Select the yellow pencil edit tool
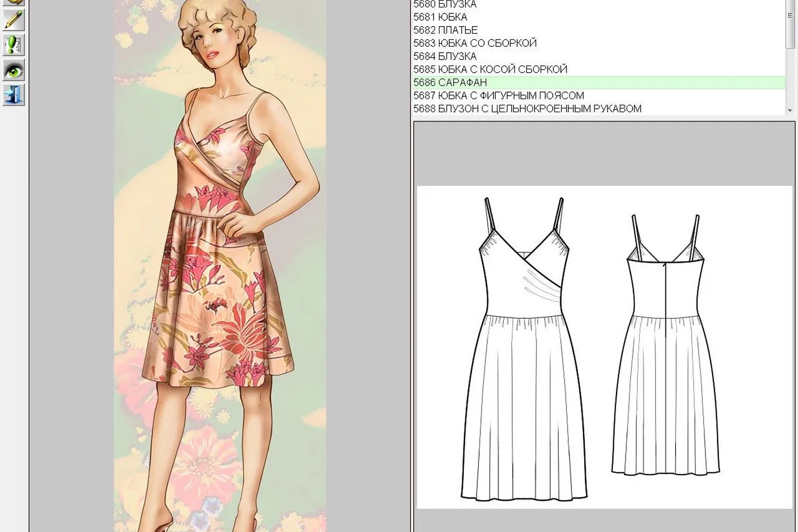Screen dimensions: 798x532 click(13, 20)
